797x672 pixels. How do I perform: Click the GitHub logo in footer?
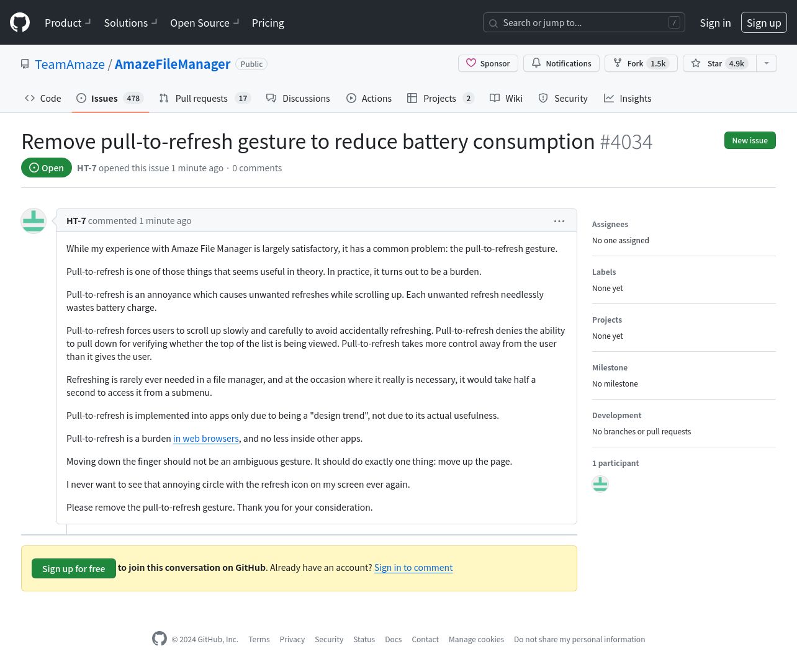tap(160, 638)
